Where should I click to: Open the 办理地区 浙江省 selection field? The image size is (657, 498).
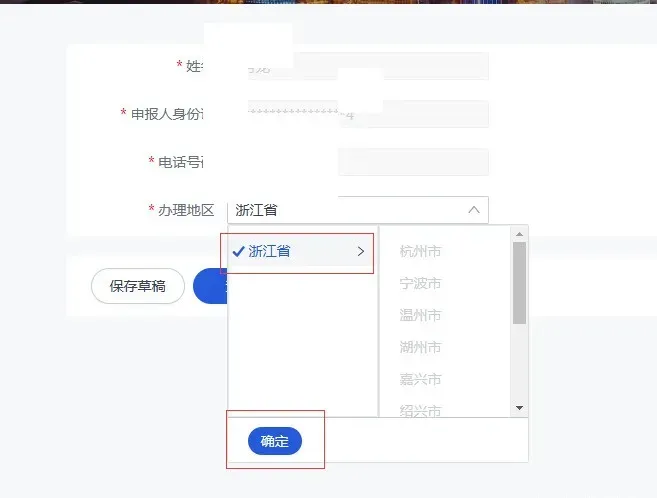(358, 210)
